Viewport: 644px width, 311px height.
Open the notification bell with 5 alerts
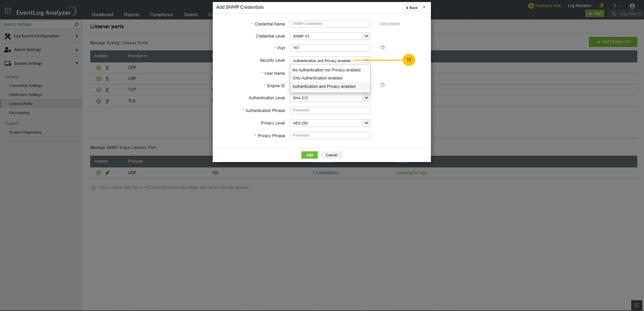pos(601,5)
